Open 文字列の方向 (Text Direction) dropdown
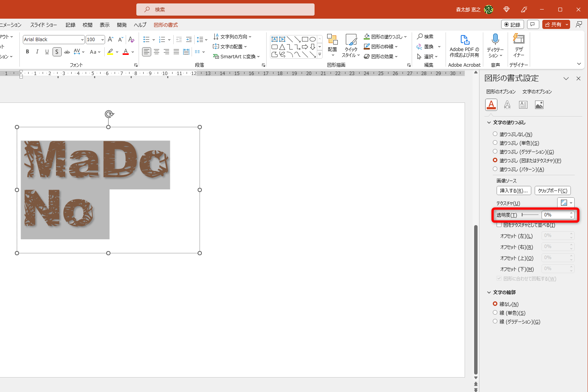588x392 pixels. click(232, 37)
